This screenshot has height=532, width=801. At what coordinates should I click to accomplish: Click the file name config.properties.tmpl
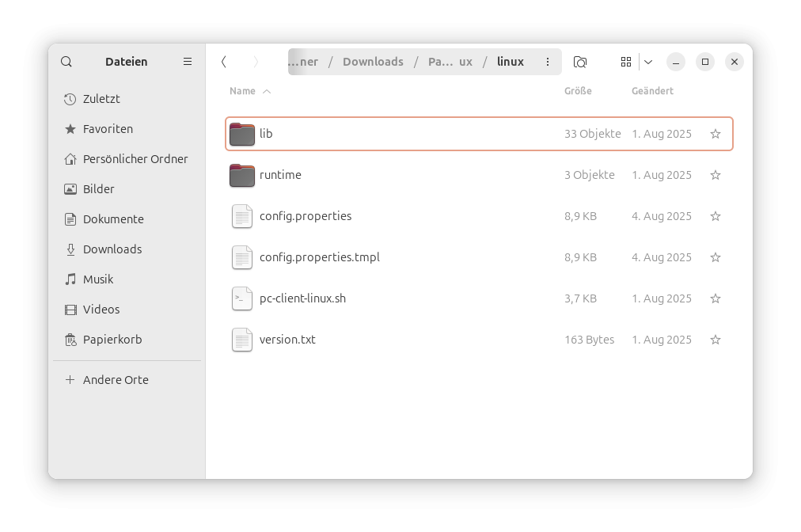pyautogui.click(x=319, y=257)
